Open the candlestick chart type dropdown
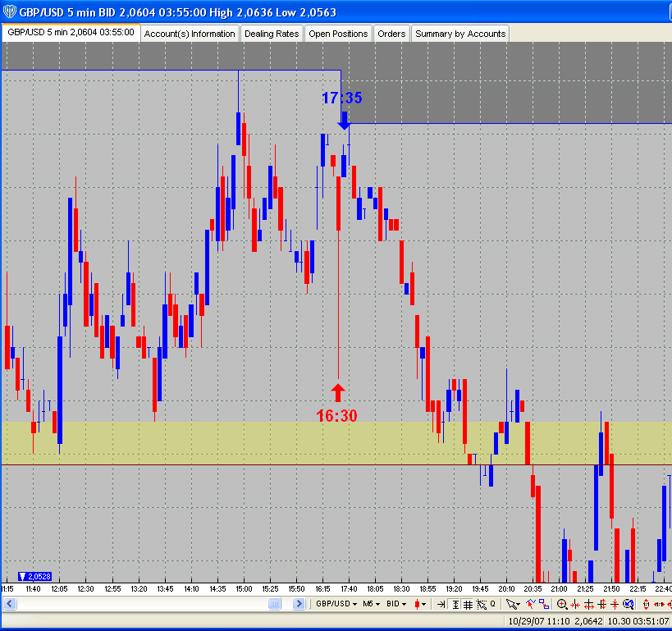The height and width of the screenshot is (631, 672). [421, 604]
